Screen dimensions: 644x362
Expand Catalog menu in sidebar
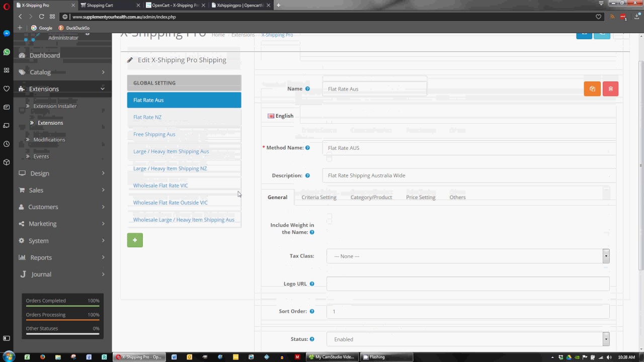62,72
